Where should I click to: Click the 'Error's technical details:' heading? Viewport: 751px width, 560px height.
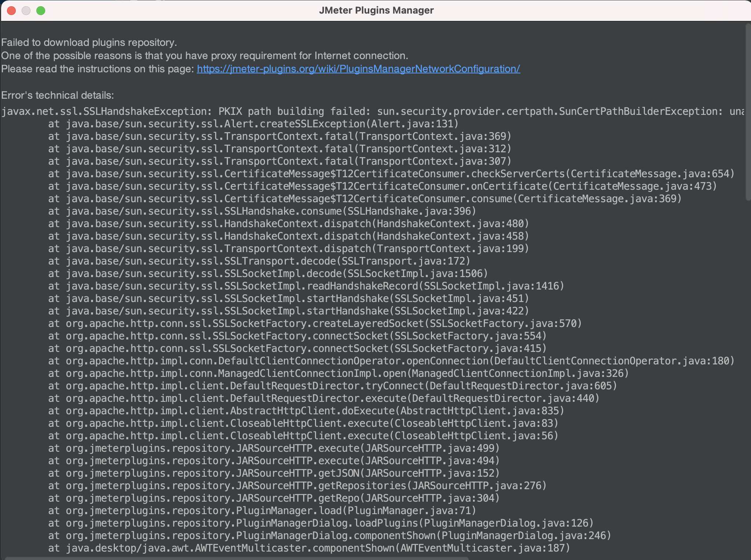coord(58,95)
